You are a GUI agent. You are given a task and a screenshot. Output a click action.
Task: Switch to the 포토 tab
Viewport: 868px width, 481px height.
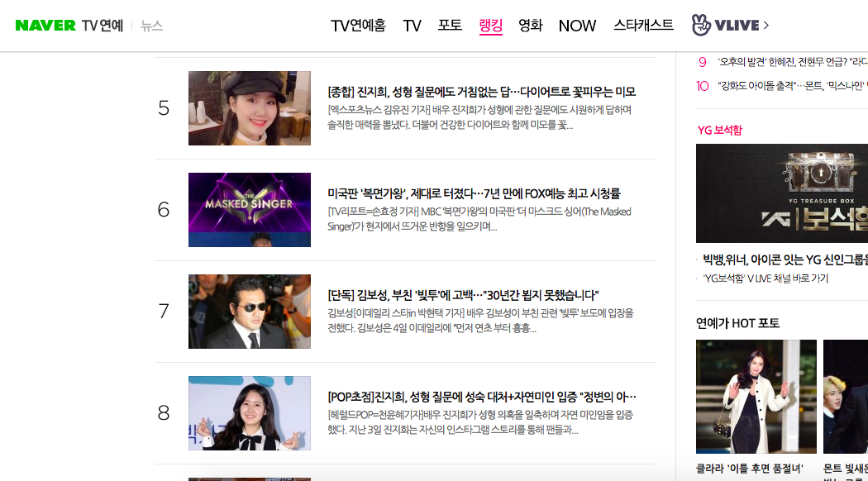click(x=450, y=26)
